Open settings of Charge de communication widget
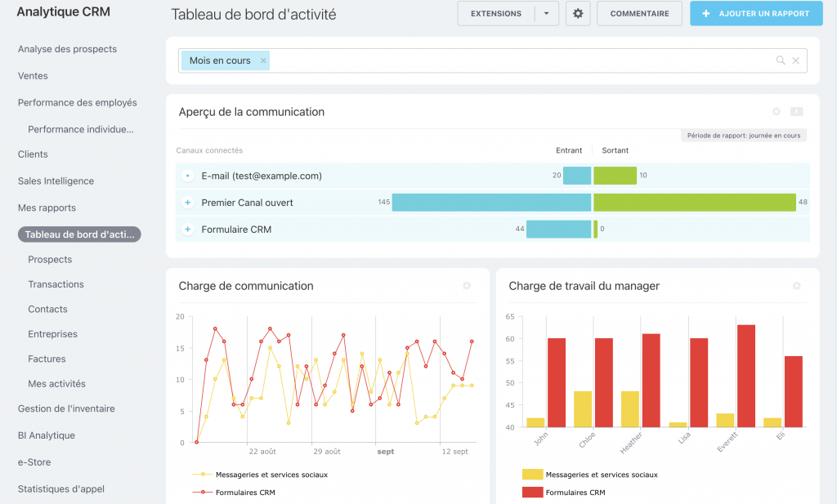Viewport: 837px width, 504px height. click(x=467, y=286)
